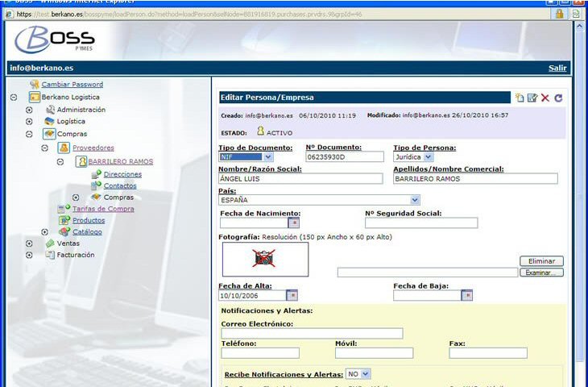The height and width of the screenshot is (387, 588).
Task: Click the Correo Electrónico input field
Action: pos(311,333)
